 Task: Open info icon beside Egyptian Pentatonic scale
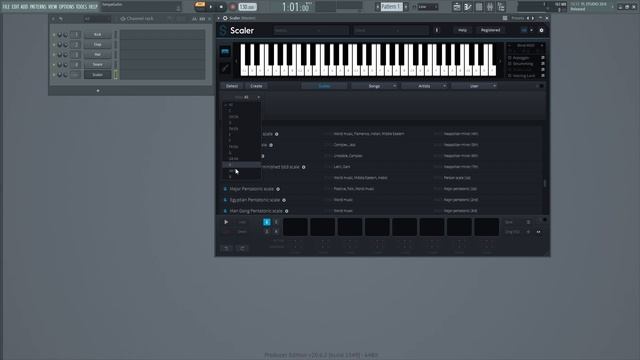284,200
